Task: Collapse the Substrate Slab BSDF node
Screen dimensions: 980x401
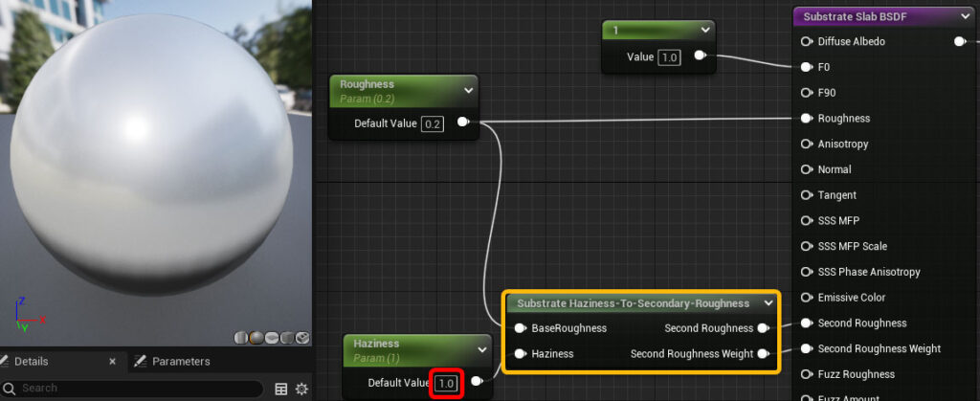Action: pyautogui.click(x=967, y=17)
